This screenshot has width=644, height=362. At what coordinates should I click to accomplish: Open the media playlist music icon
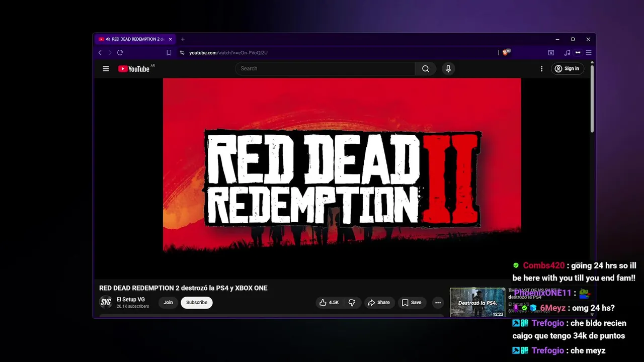coord(567,53)
